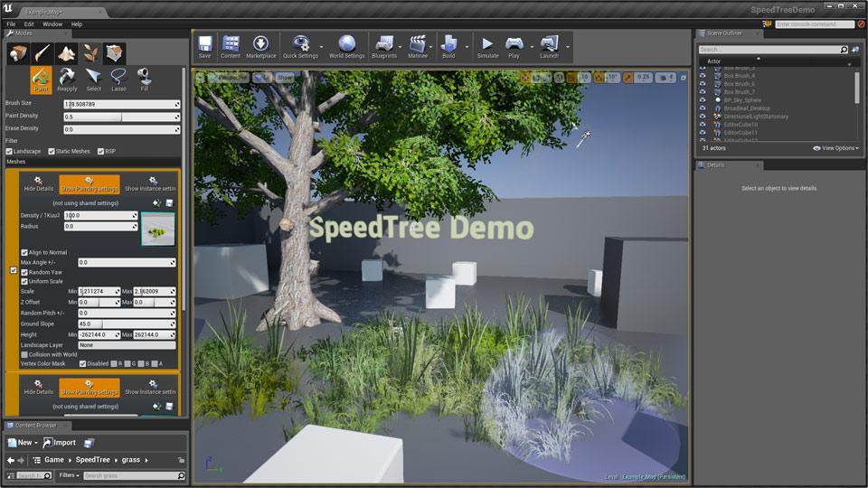Save first mesh foliage settings disk icon
This screenshot has height=488, width=868.
pyautogui.click(x=169, y=203)
